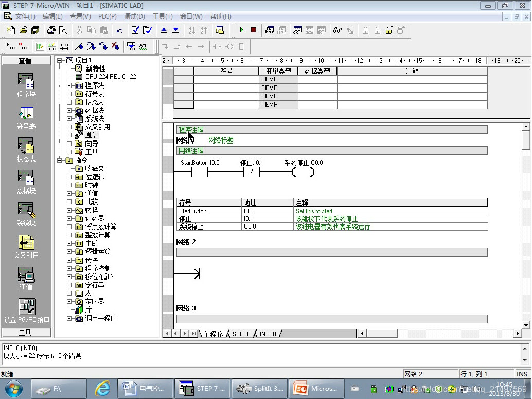This screenshot has width=532, height=399.
Task: Open Status Chart in View bar
Action: point(26,150)
